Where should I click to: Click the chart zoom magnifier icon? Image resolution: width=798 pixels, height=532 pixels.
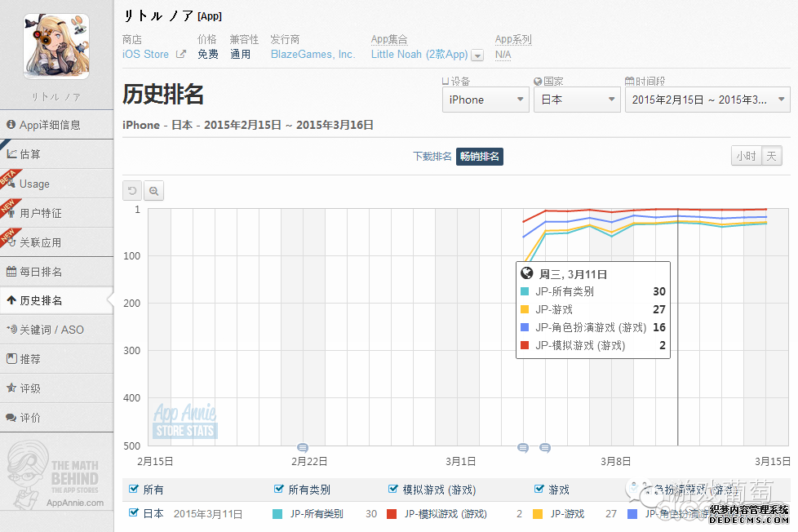tap(153, 191)
